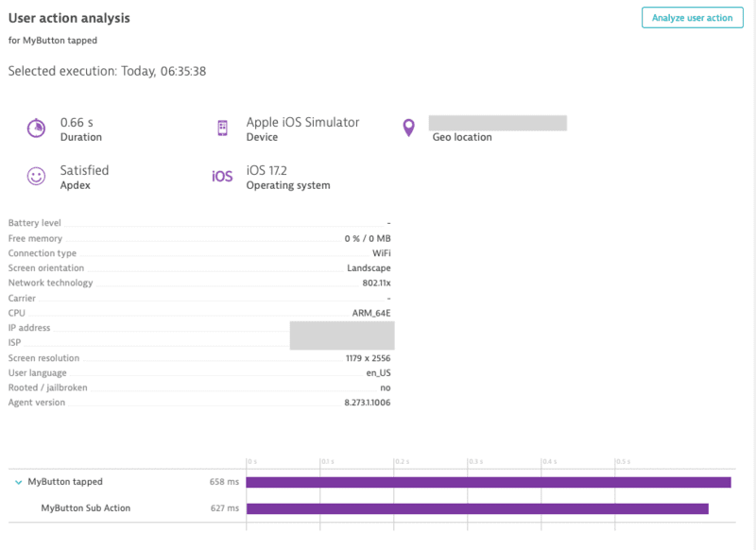Select the MyButton tapped action row
Image resolution: width=756 pixels, height=550 pixels.
[x=65, y=482]
